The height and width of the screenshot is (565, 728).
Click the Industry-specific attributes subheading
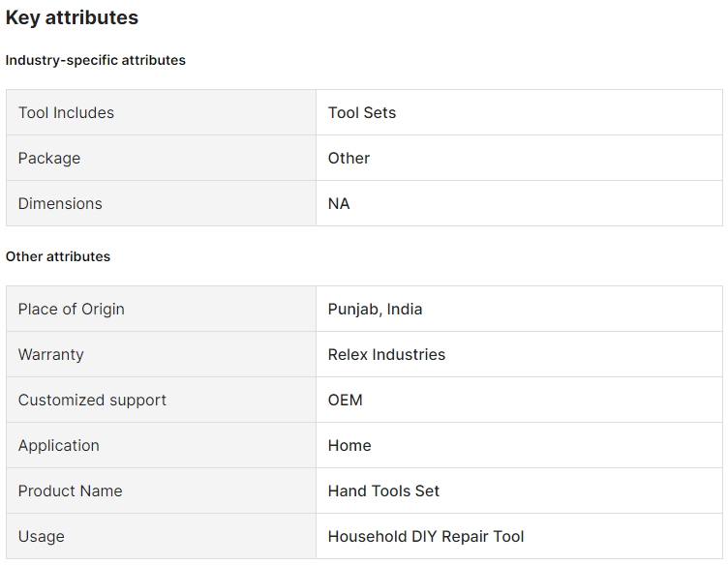tap(96, 60)
